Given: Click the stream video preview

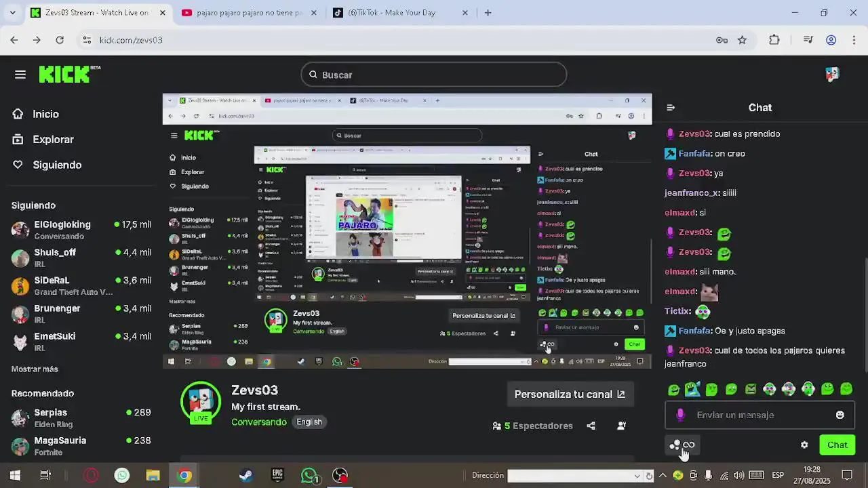Looking at the screenshot, I should point(407,230).
